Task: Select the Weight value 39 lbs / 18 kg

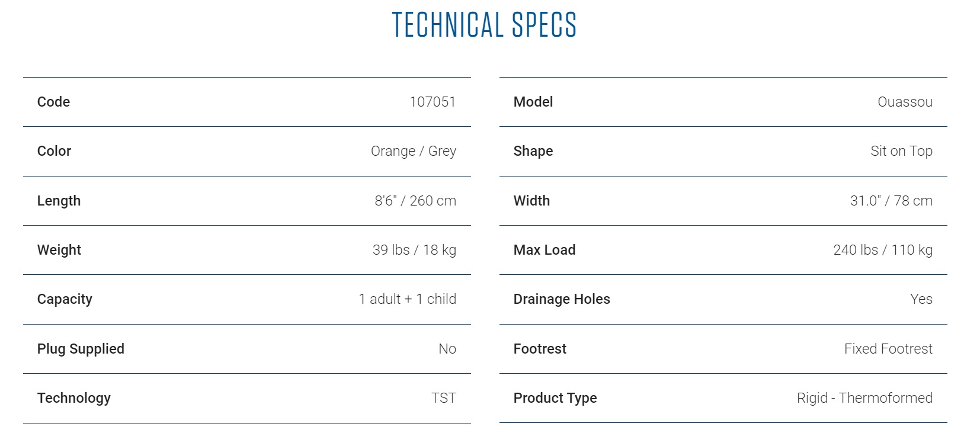Action: click(414, 250)
